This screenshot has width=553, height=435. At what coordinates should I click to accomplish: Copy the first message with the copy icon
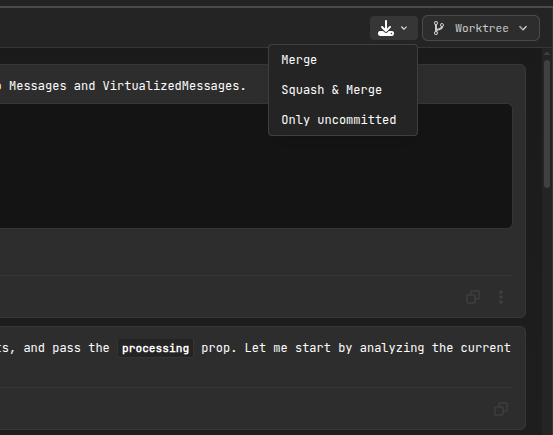click(473, 297)
